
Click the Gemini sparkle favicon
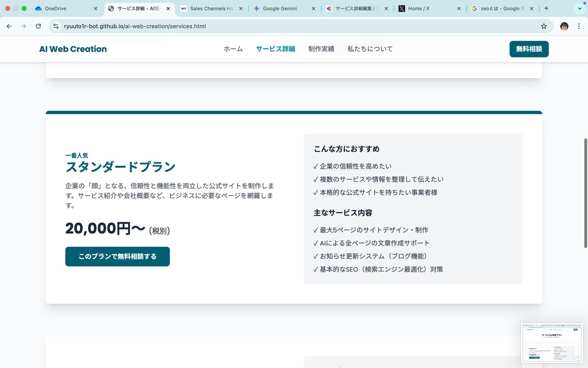click(256, 9)
